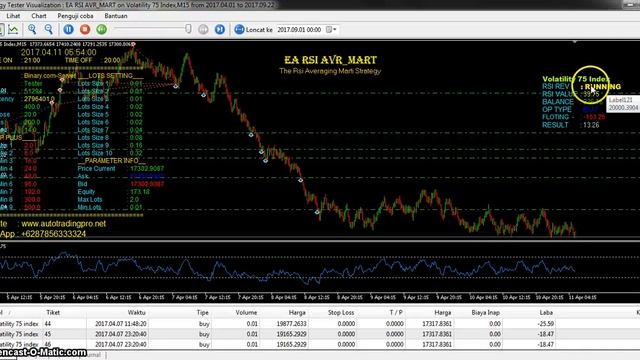The width and height of the screenshot is (640, 360).
Task: Click the +6287856333324 phone label
Action: coord(53,234)
